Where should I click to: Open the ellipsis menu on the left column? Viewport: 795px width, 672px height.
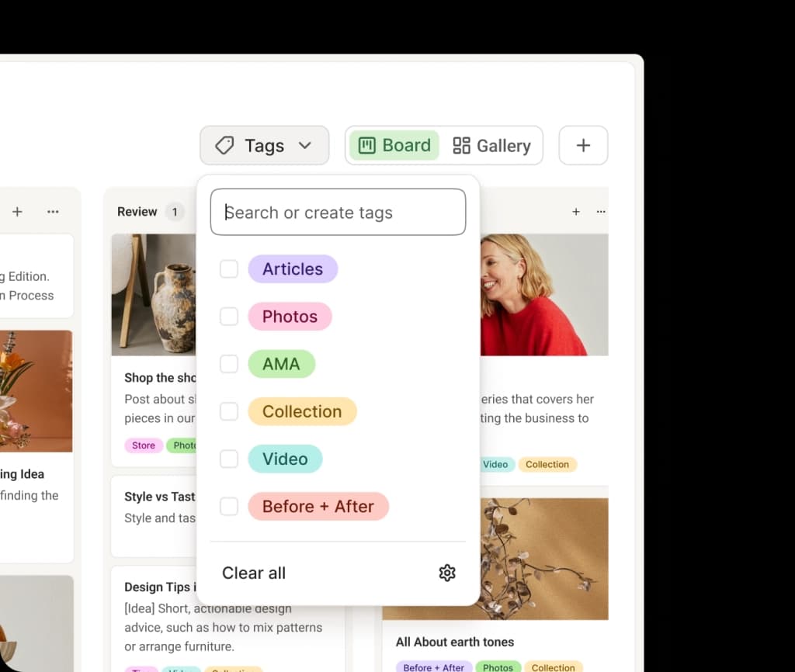(x=52, y=211)
